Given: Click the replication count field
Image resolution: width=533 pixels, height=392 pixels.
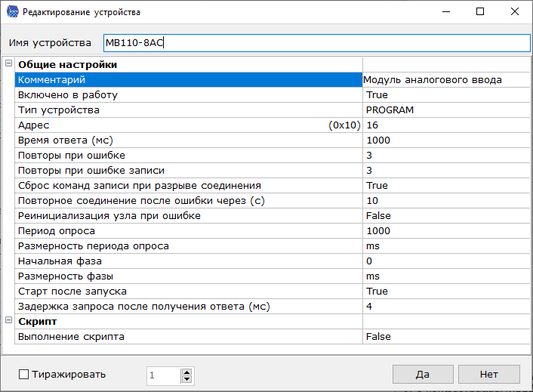Looking at the screenshot, I should [164, 375].
